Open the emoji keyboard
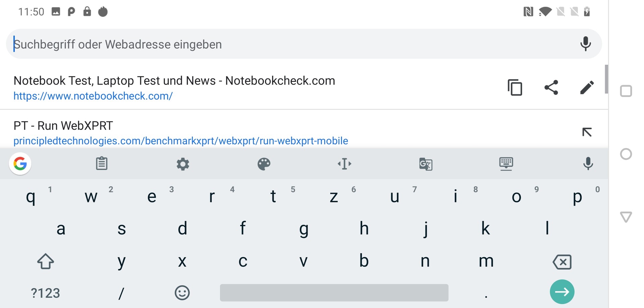Image resolution: width=644 pixels, height=308 pixels. (182, 293)
